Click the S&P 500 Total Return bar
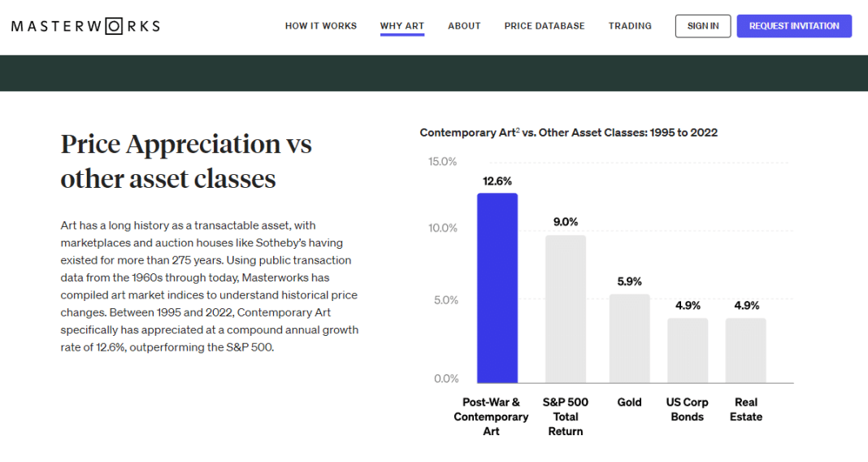Screen dimensions: 868x462 [565, 309]
